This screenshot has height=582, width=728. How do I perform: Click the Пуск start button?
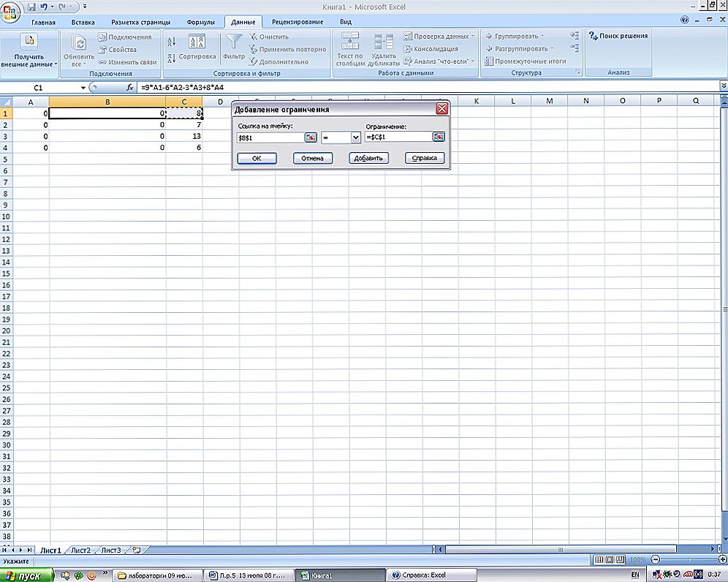pos(27,575)
